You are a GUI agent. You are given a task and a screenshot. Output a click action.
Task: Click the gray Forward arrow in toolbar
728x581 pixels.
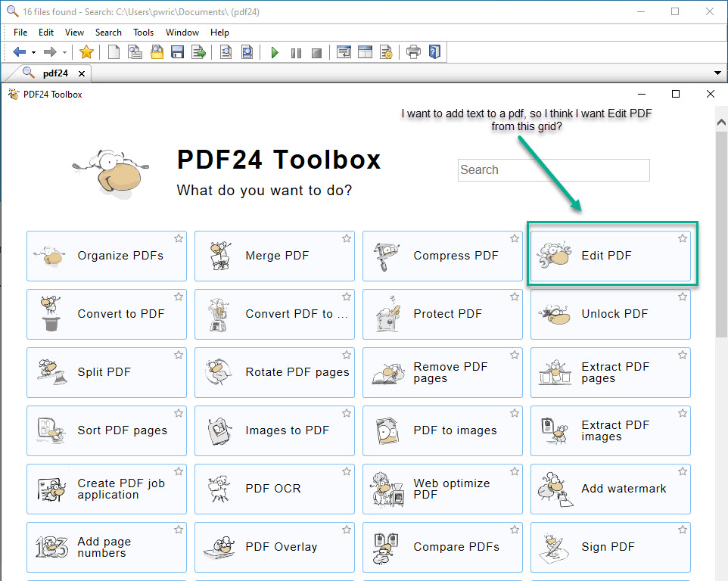point(50,52)
